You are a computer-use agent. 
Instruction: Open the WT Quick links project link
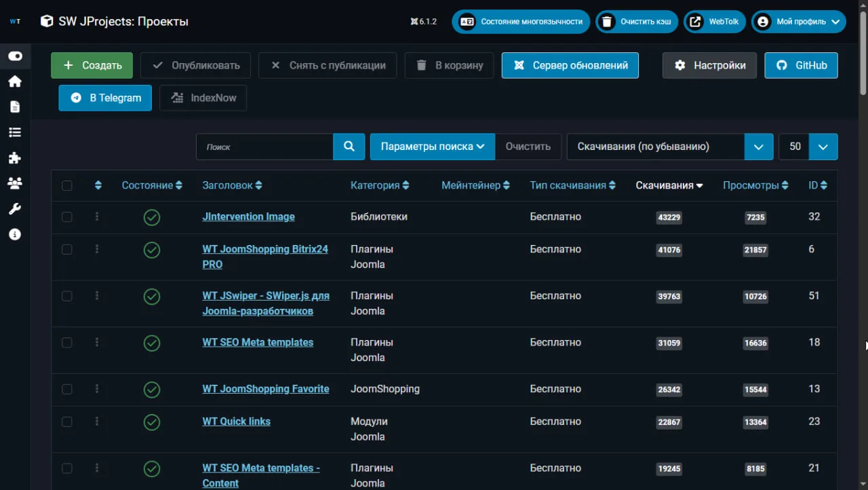(236, 421)
